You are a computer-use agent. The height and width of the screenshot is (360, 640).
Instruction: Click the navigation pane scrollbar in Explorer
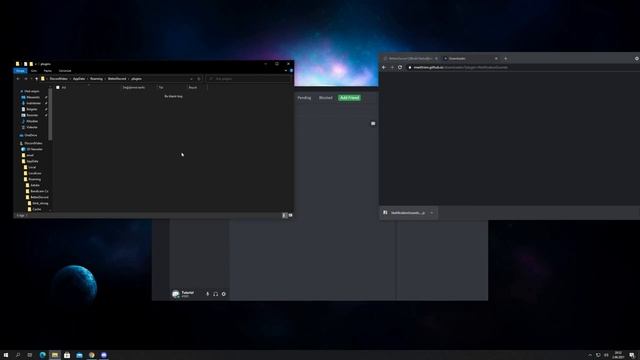(50, 114)
